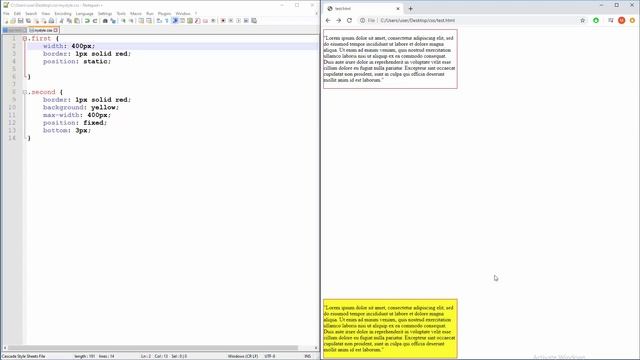Open the Plugins menu
This screenshot has width=640, height=360.
164,13
